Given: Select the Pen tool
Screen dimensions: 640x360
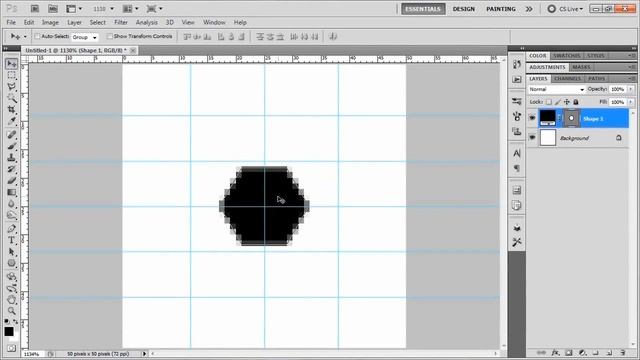Looking at the screenshot, I should (11, 229).
